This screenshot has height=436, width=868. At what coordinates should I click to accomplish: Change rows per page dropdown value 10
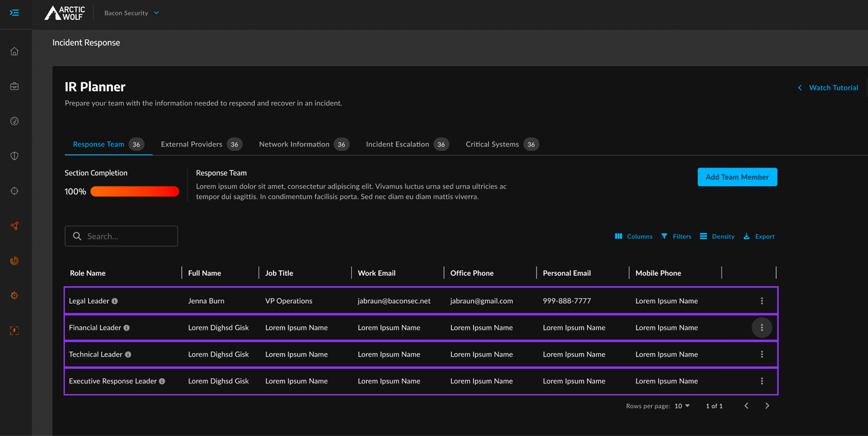click(682, 406)
